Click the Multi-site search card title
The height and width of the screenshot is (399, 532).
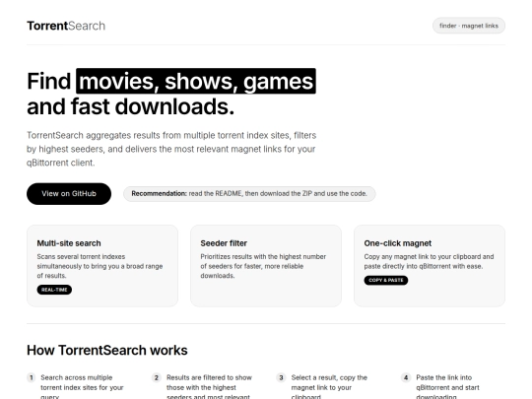tap(69, 243)
